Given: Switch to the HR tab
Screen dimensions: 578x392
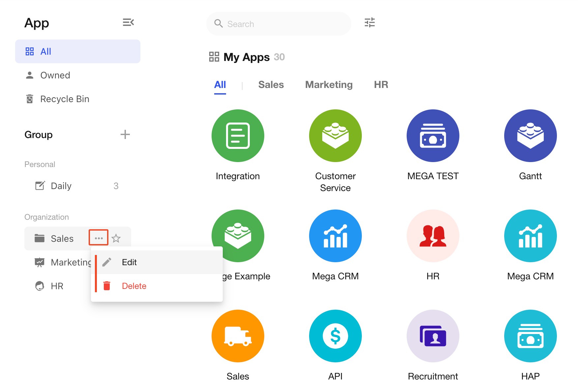Looking at the screenshot, I should coord(381,85).
